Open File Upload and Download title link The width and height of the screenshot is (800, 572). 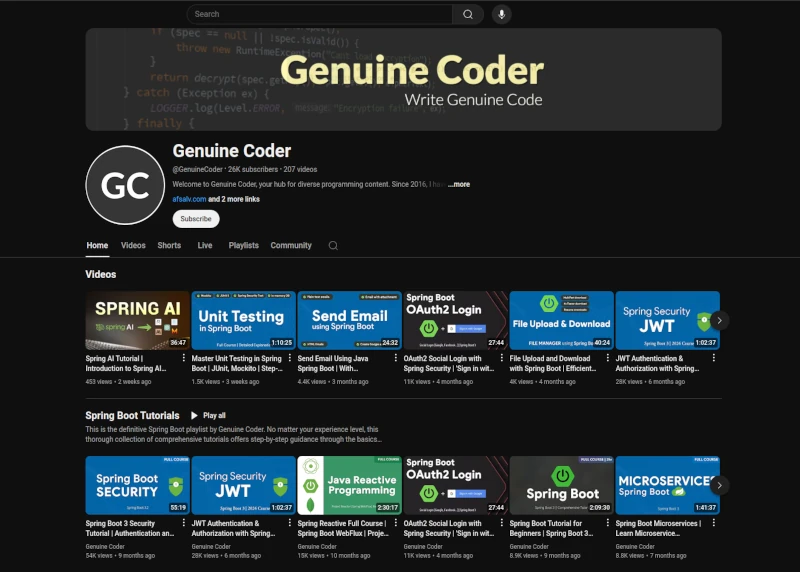(x=553, y=363)
